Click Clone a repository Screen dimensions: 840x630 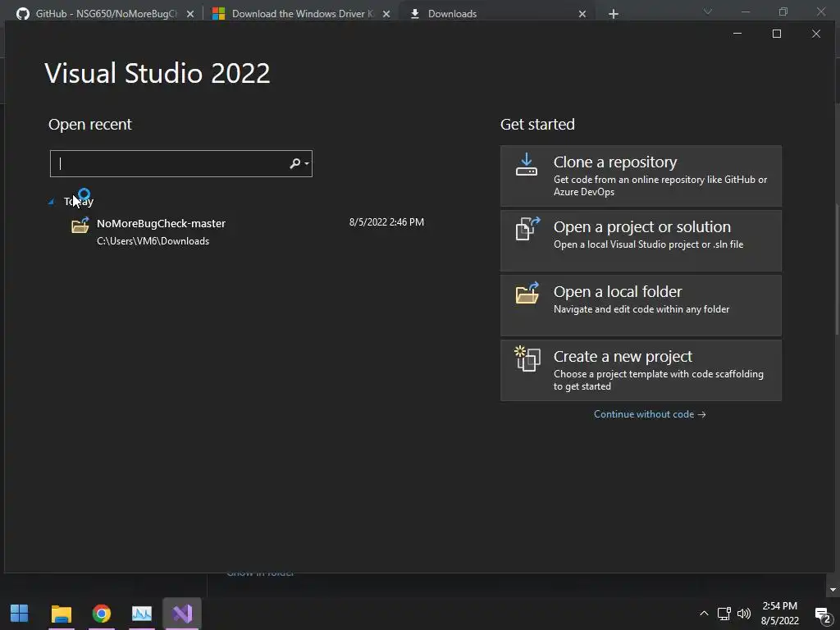[x=641, y=176]
